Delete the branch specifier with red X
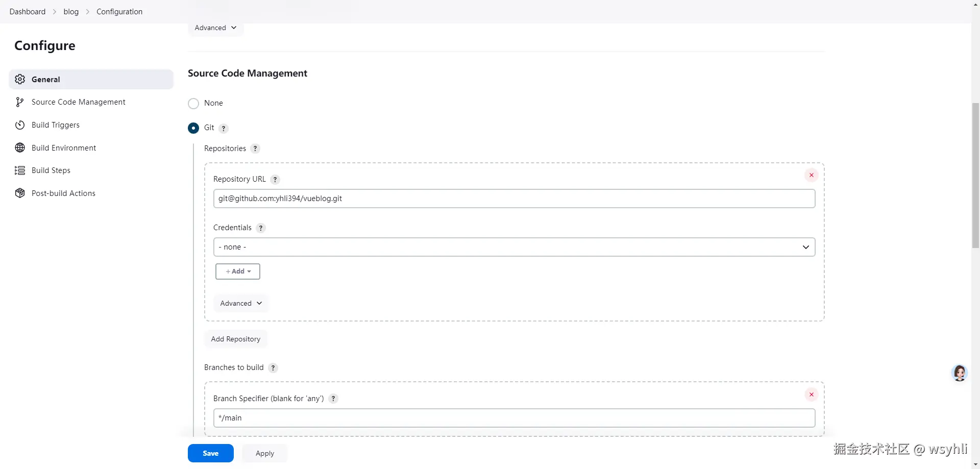Viewport: 980px width, 469px height. pos(811,394)
